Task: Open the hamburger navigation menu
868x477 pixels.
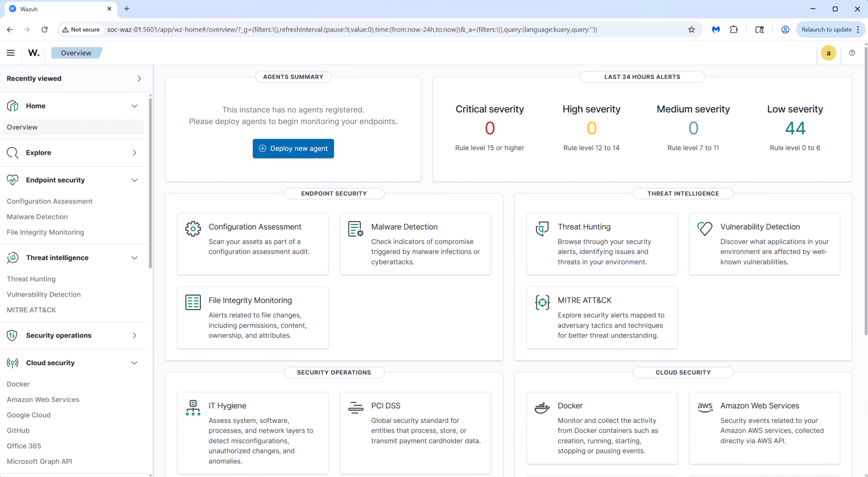Action: [11, 53]
